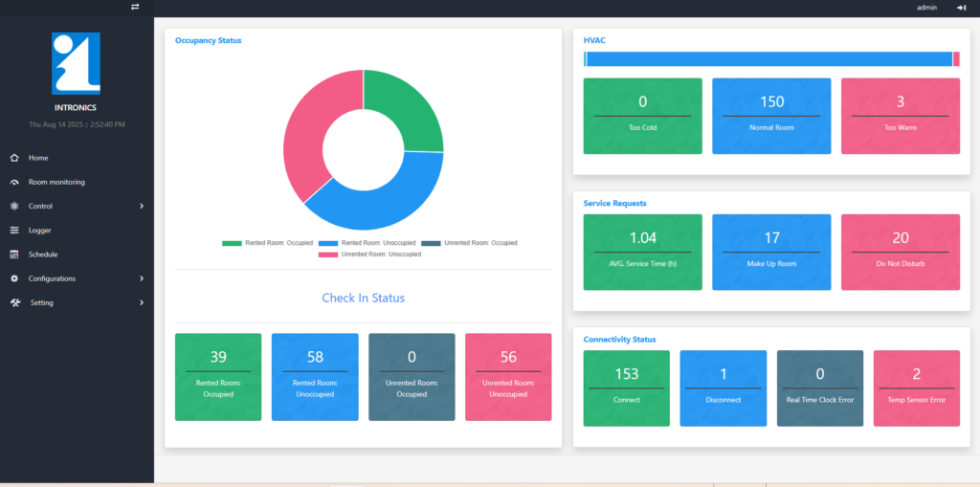Toggle sidebar with the swap arrows icon
This screenshot has height=487, width=980.
(x=135, y=7)
